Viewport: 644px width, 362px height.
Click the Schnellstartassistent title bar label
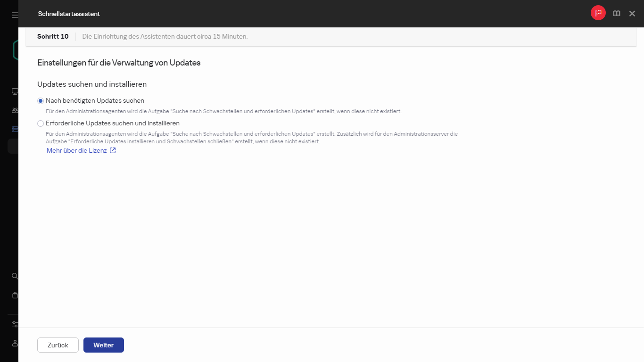69,14
